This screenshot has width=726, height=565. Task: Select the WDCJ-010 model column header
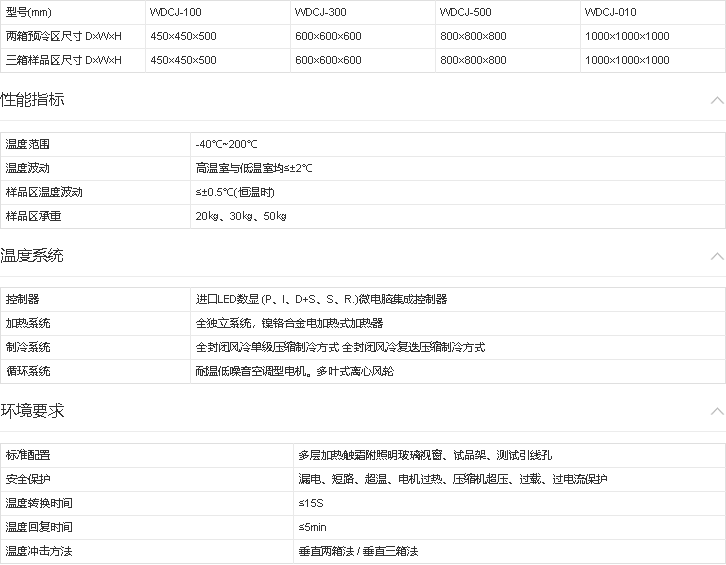pyautogui.click(x=610, y=12)
